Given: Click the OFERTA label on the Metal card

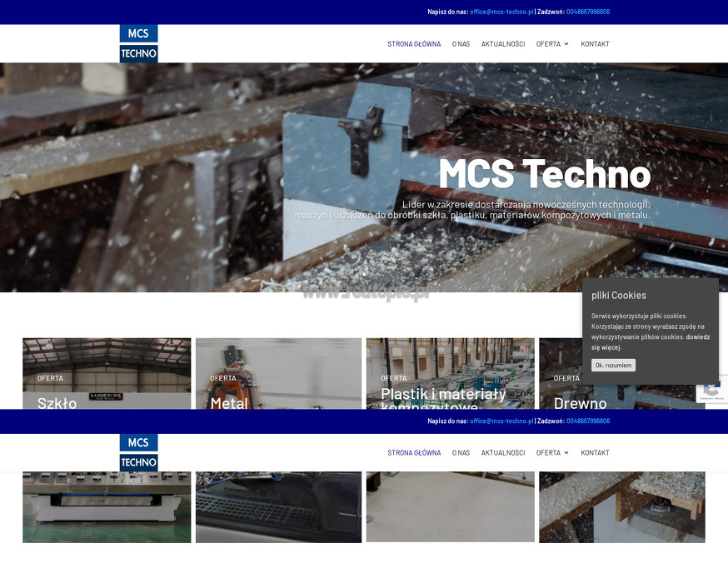Looking at the screenshot, I should 223,378.
